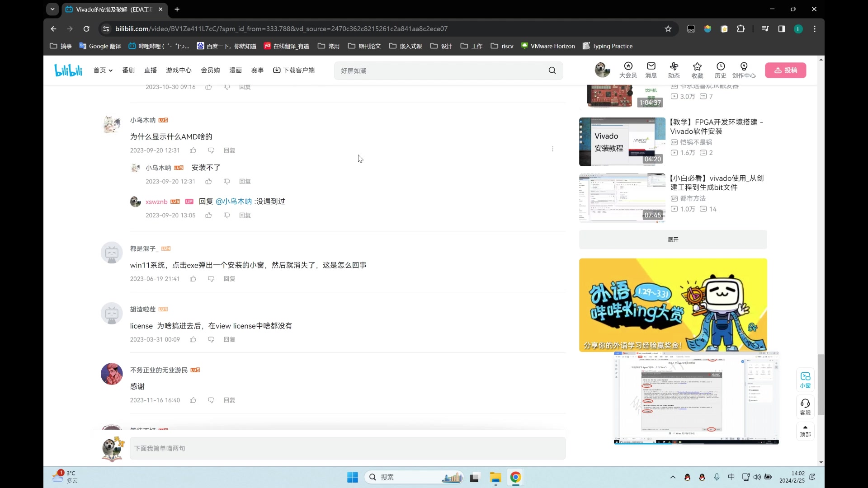The height and width of the screenshot is (488, 868).
Task: Reply to the 感谢 comment via 回复
Action: (229, 400)
